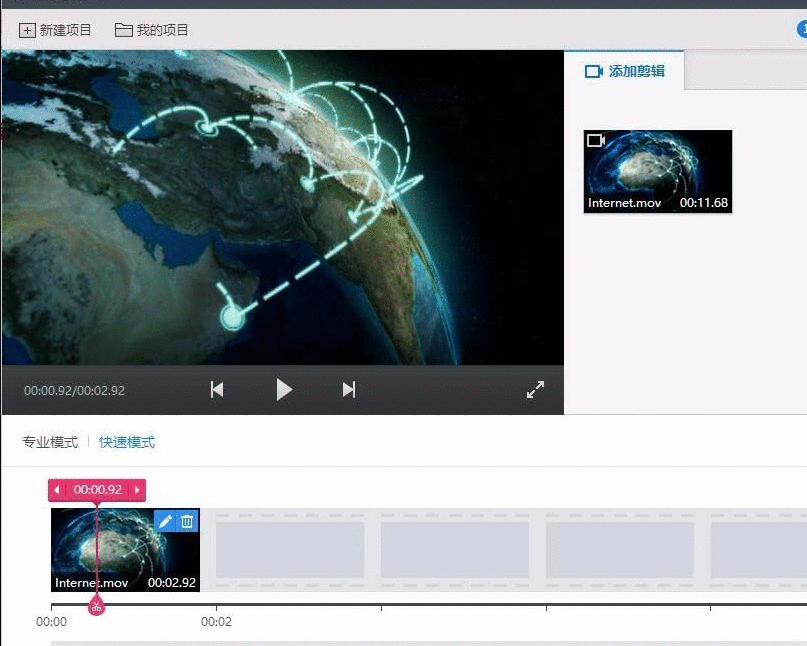
Task: Open the new project plus icon
Action: pyautogui.click(x=27, y=30)
